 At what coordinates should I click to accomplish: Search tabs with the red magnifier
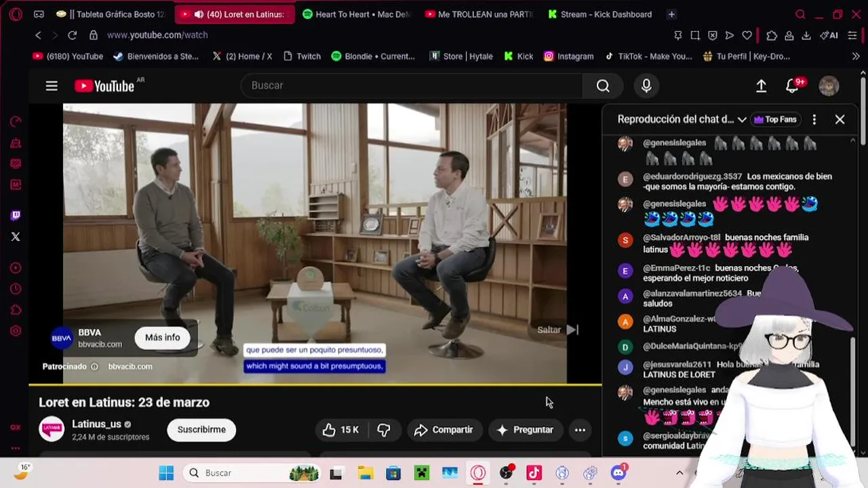coord(800,14)
